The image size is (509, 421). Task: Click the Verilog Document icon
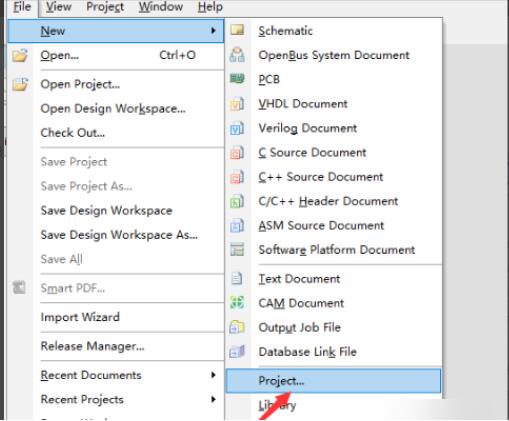pos(237,128)
